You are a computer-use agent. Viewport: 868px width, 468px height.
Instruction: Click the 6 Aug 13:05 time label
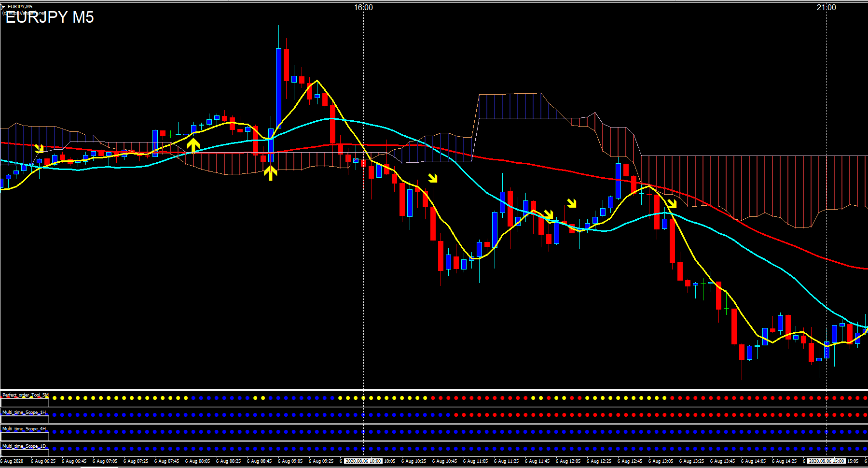[662, 461]
